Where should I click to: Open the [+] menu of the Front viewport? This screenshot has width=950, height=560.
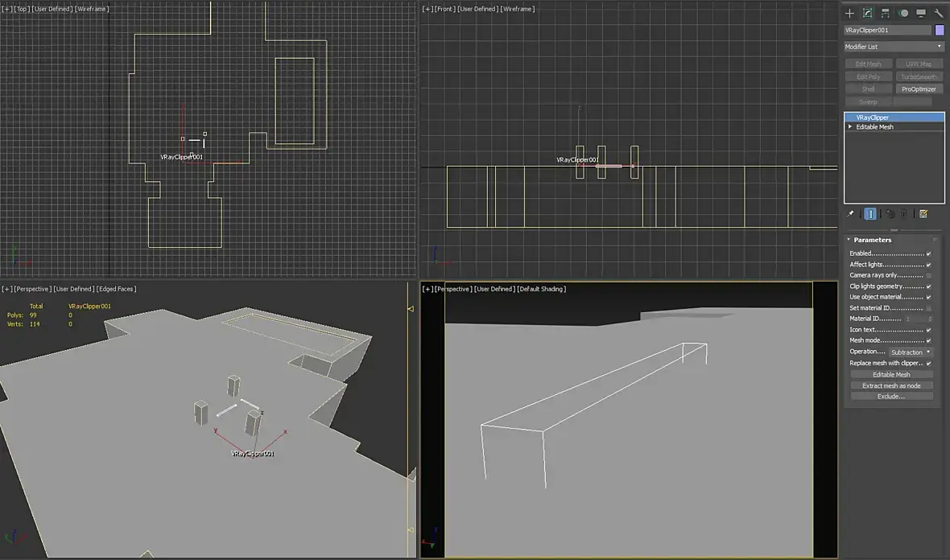427,9
